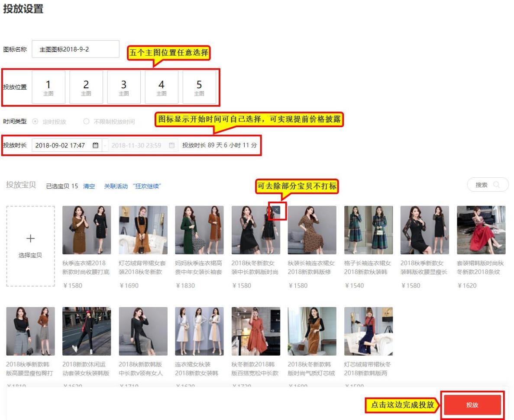Screen dimensions: 514x420
Task: Select the 灯芯绒背带裙秋冬 product thumbnail
Action: (369, 331)
